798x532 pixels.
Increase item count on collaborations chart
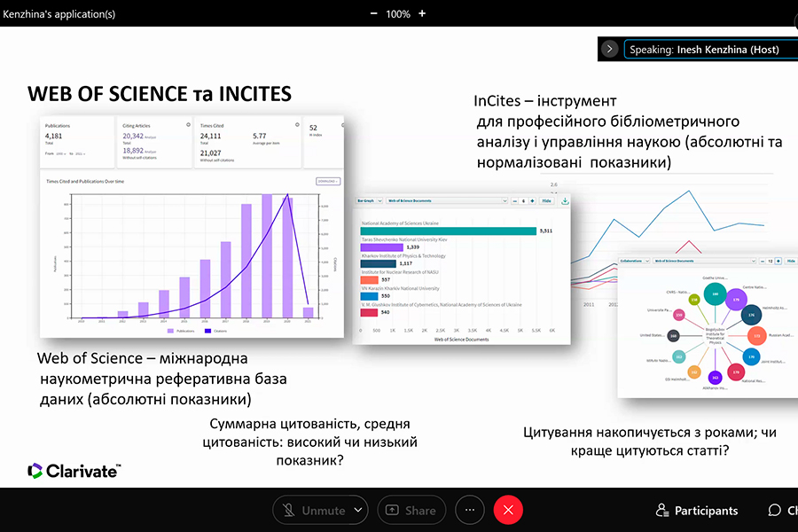(x=778, y=261)
